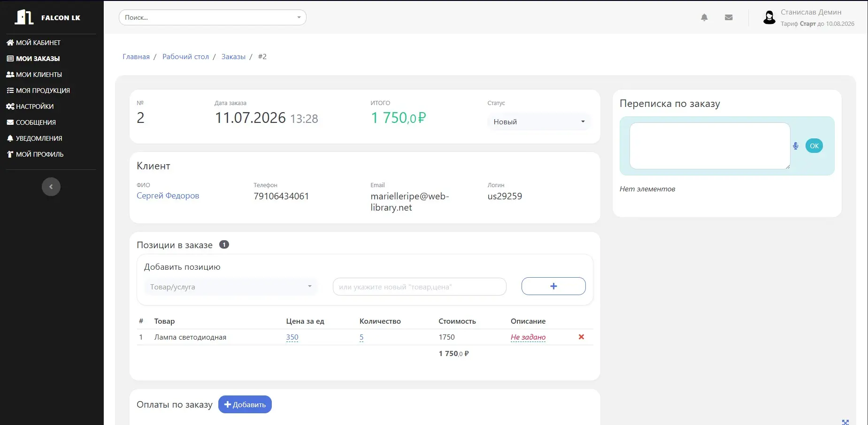Collapse the sidebar with the arrow button
868x425 pixels.
tap(51, 187)
